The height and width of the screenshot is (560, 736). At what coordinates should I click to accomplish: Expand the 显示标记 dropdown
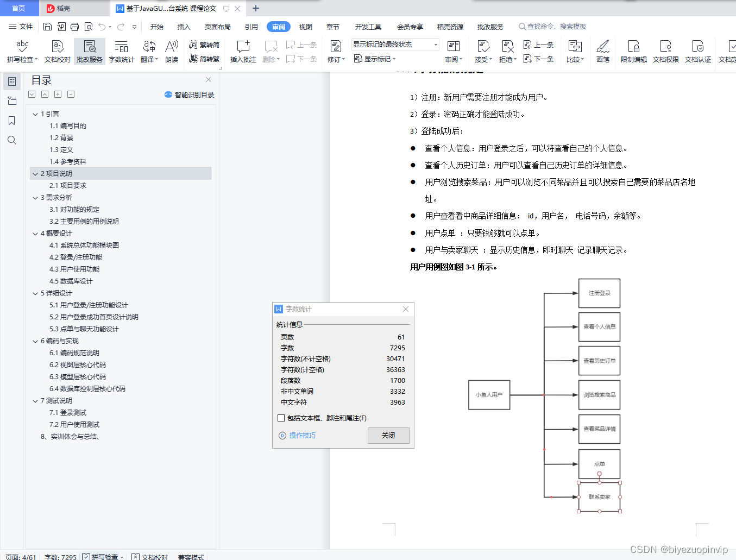point(375,59)
